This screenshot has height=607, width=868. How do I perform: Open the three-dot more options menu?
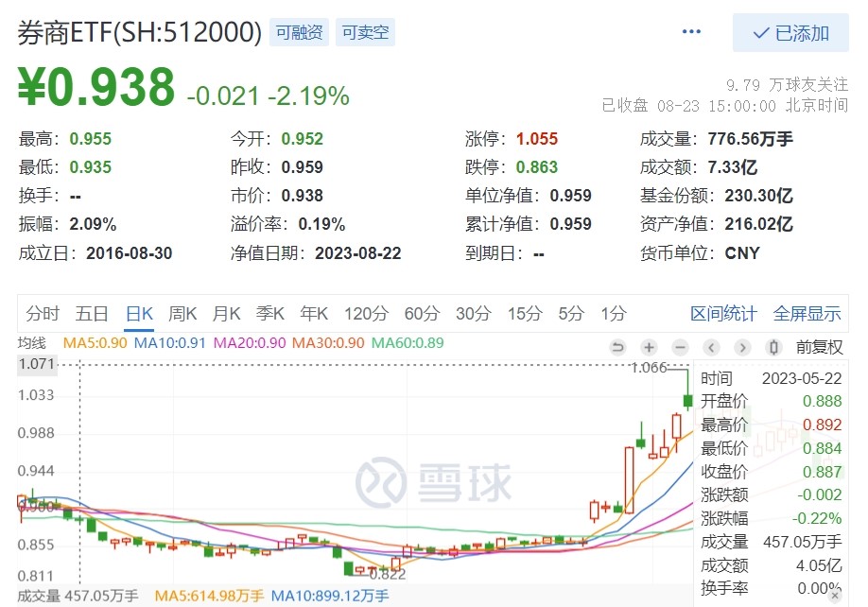pyautogui.click(x=691, y=31)
